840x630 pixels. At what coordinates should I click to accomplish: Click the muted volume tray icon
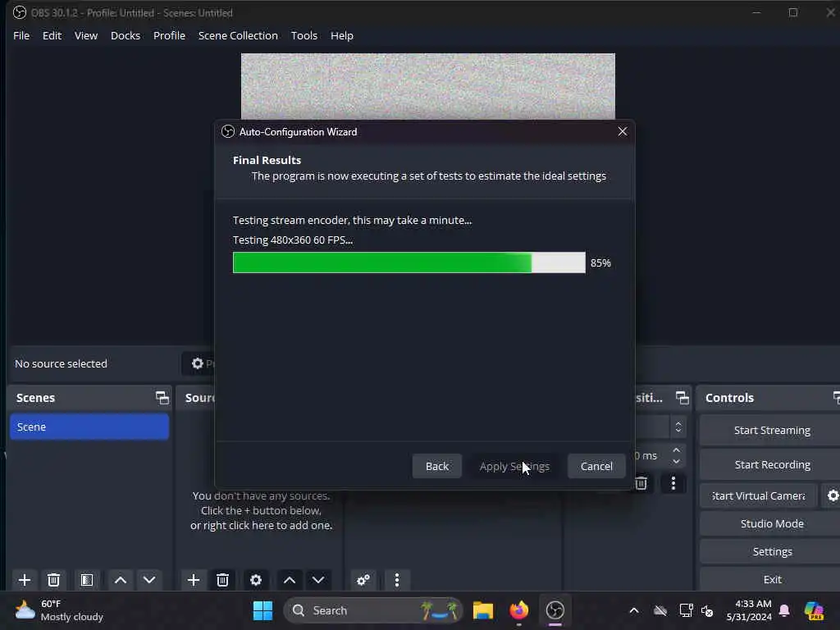point(707,610)
